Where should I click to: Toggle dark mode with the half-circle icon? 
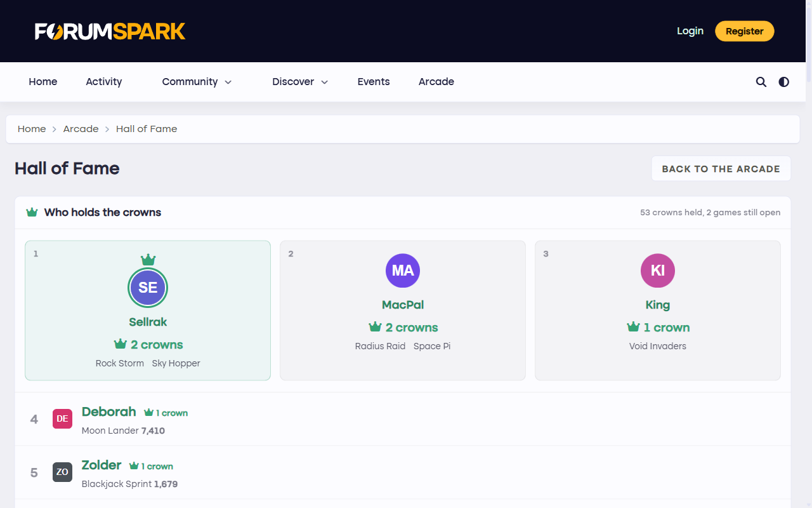(x=784, y=82)
